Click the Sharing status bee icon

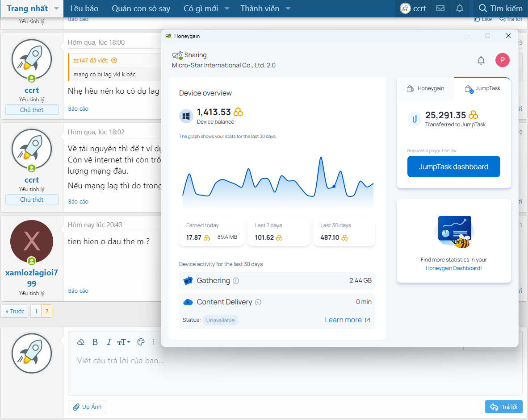tap(177, 55)
